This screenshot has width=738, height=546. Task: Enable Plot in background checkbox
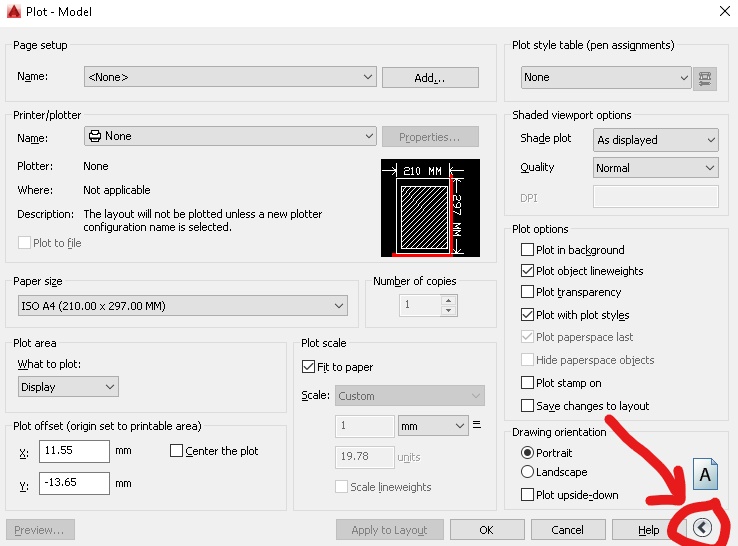pos(528,250)
